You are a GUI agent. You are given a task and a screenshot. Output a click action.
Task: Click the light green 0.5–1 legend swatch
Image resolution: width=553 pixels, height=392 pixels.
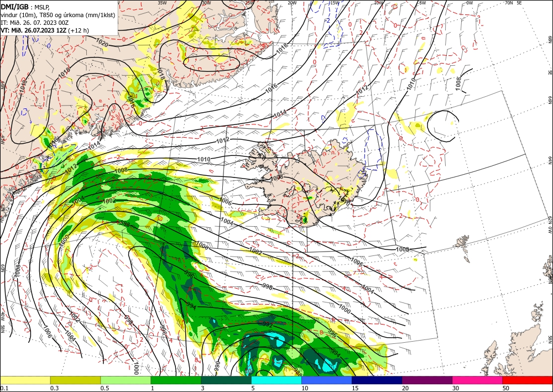pyautogui.click(x=126, y=380)
